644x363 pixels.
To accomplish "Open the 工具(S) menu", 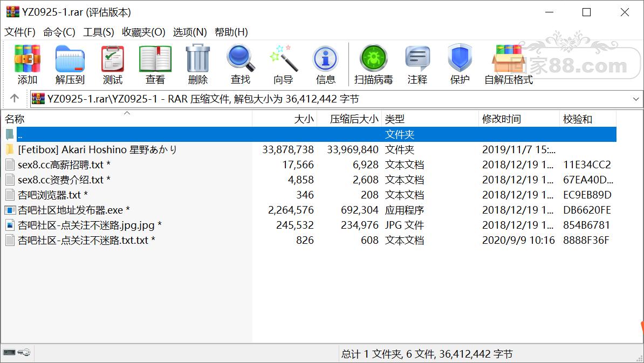I will pyautogui.click(x=99, y=32).
